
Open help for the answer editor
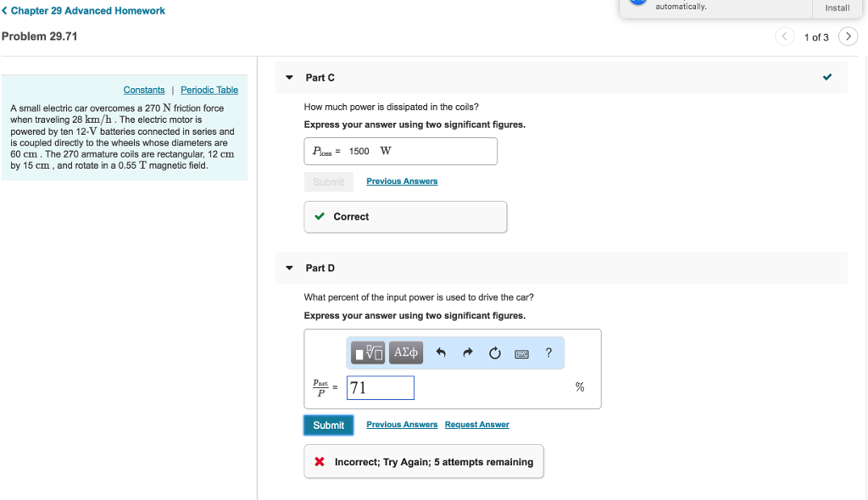pyautogui.click(x=548, y=353)
